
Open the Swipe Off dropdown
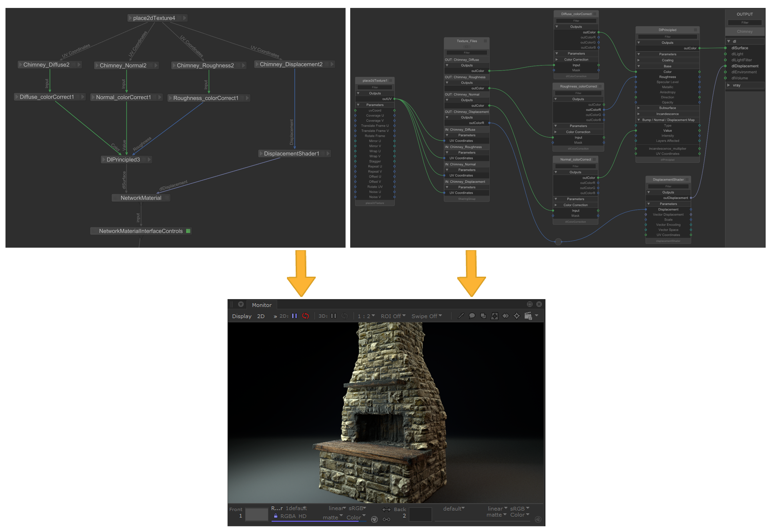pyautogui.click(x=427, y=316)
